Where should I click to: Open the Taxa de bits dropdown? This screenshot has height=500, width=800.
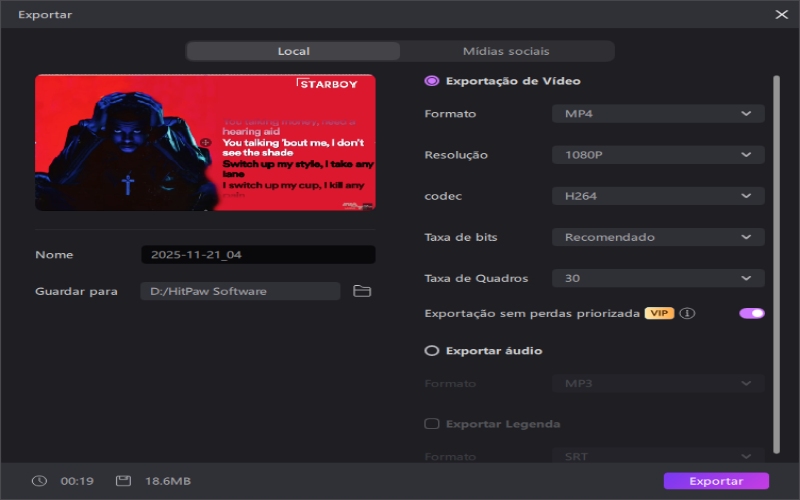658,237
